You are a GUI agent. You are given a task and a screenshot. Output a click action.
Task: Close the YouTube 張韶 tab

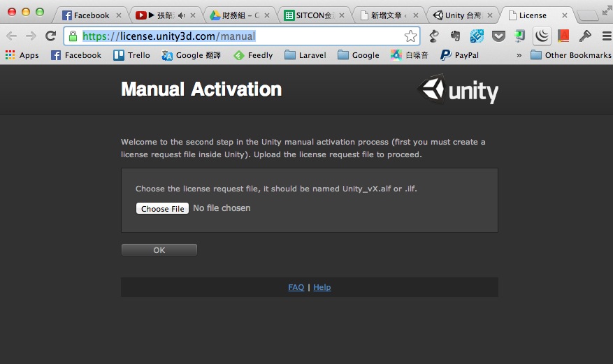[x=193, y=15]
